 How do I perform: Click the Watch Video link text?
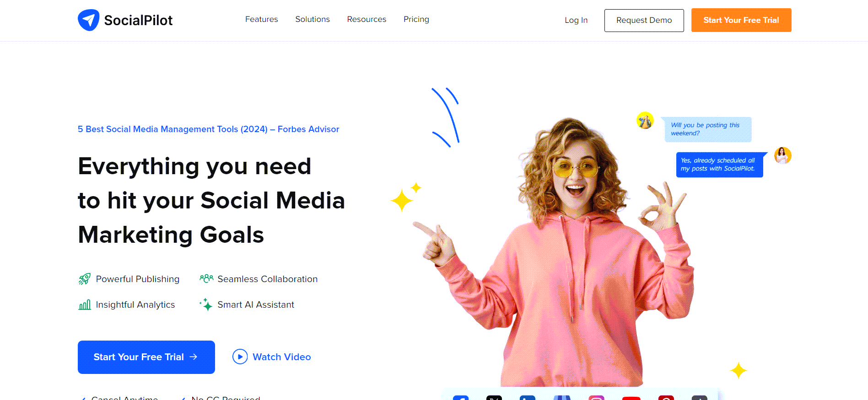(x=282, y=357)
